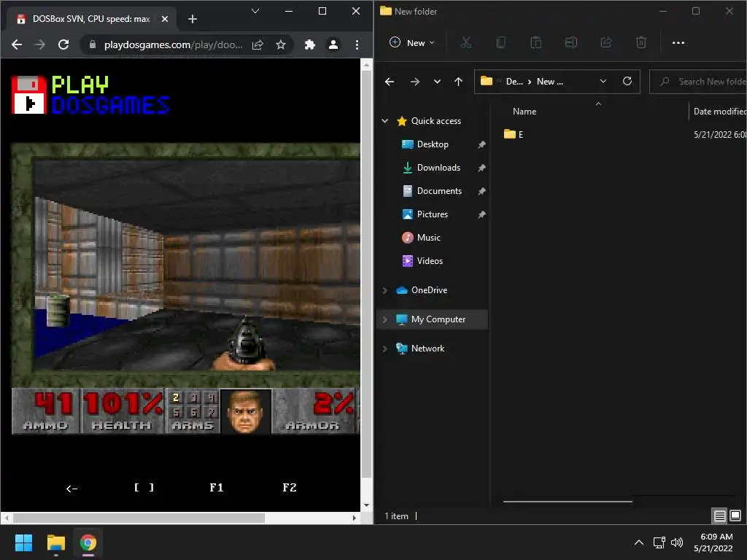
Task: Go back in File Explorer
Action: coord(390,82)
